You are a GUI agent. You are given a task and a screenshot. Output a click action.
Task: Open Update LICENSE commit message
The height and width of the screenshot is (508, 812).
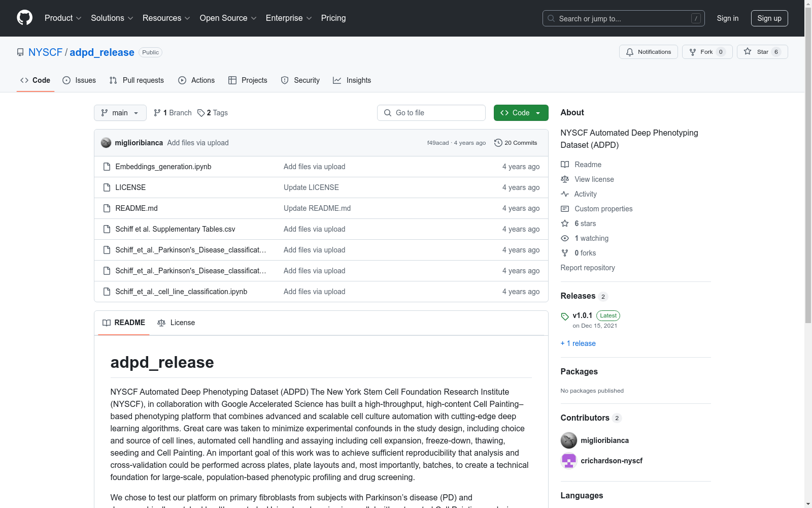click(x=311, y=187)
